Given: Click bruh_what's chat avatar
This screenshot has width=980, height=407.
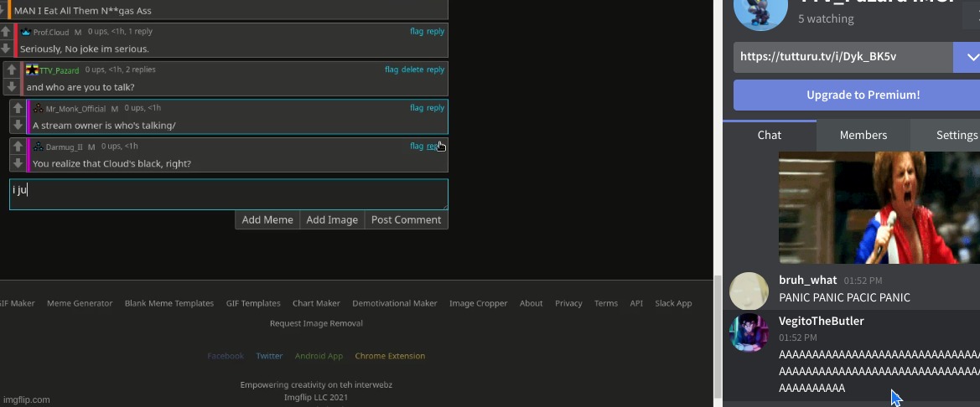Looking at the screenshot, I should point(749,291).
